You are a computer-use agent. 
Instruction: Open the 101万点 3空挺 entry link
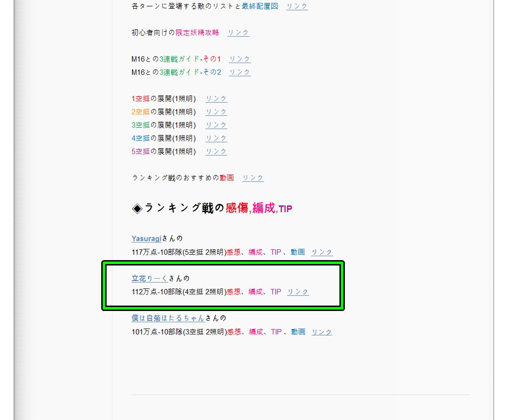(x=322, y=332)
